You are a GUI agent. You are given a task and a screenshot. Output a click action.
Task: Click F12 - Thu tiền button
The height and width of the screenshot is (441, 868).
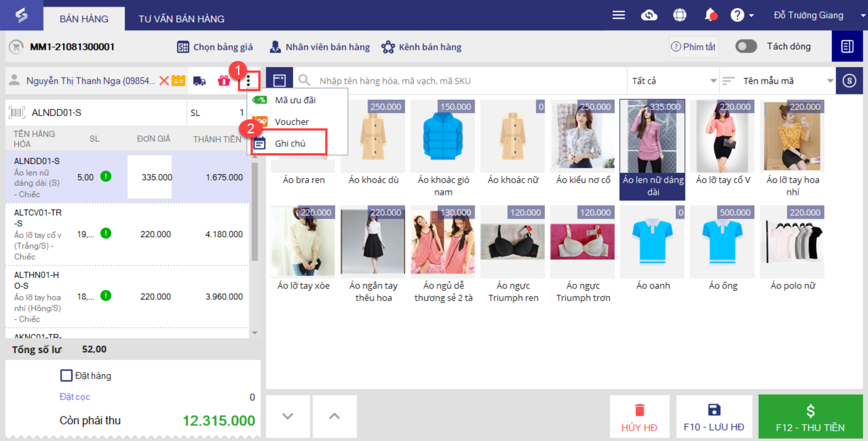(x=810, y=417)
